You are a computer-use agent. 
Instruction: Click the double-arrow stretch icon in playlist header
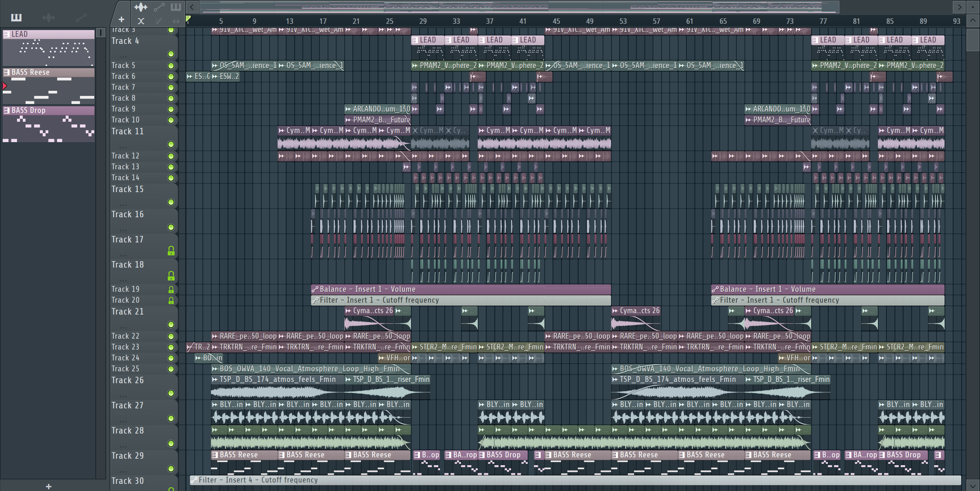point(176,21)
